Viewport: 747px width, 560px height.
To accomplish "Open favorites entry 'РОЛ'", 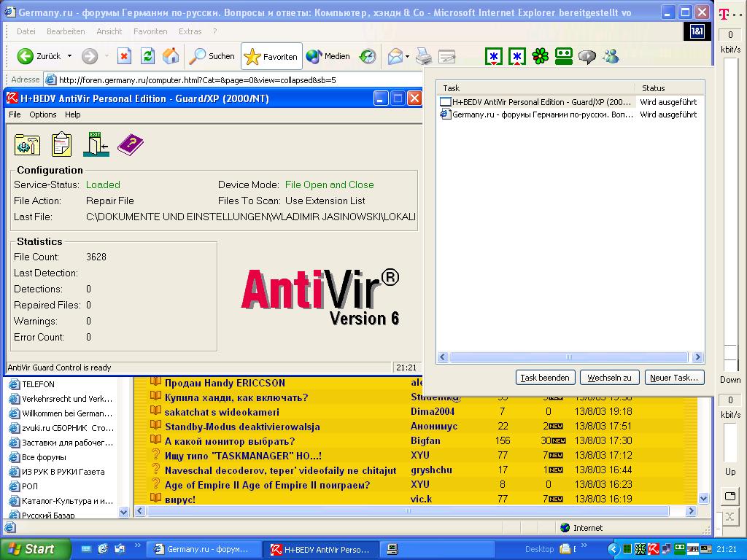I will (x=29, y=486).
